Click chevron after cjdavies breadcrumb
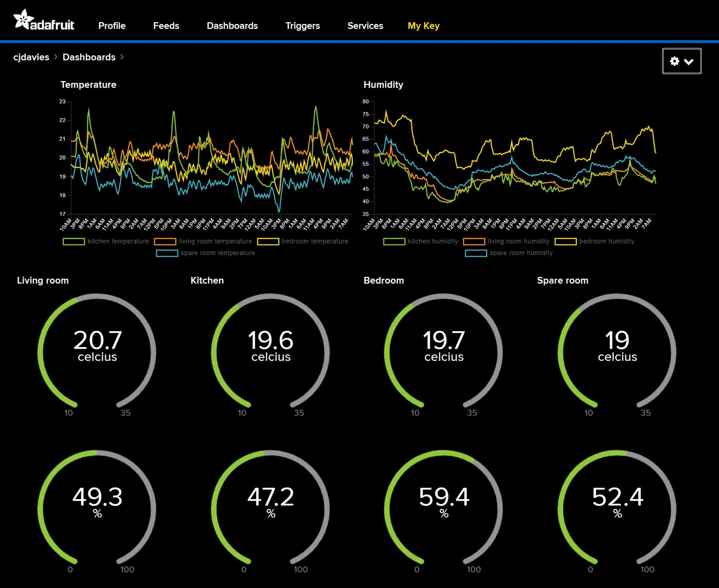This screenshot has width=719, height=588. coord(56,57)
